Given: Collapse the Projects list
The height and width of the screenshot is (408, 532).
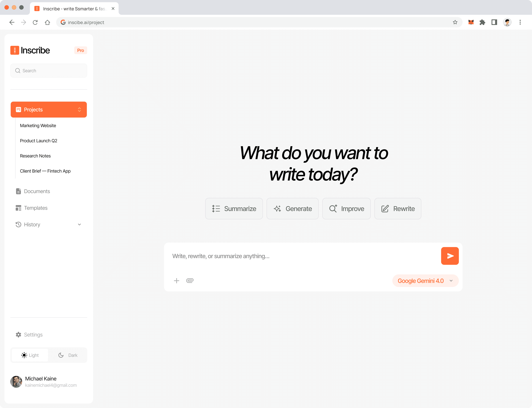Looking at the screenshot, I should tap(79, 109).
